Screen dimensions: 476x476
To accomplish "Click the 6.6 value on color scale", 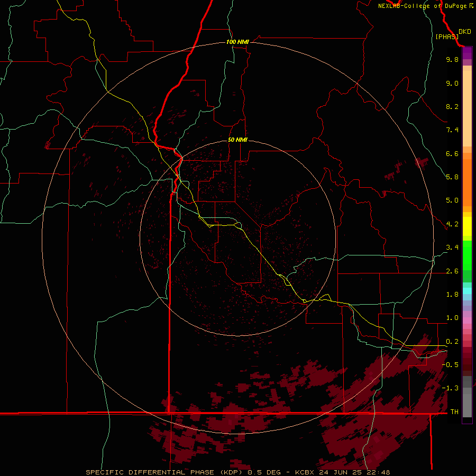I will 452,153.
